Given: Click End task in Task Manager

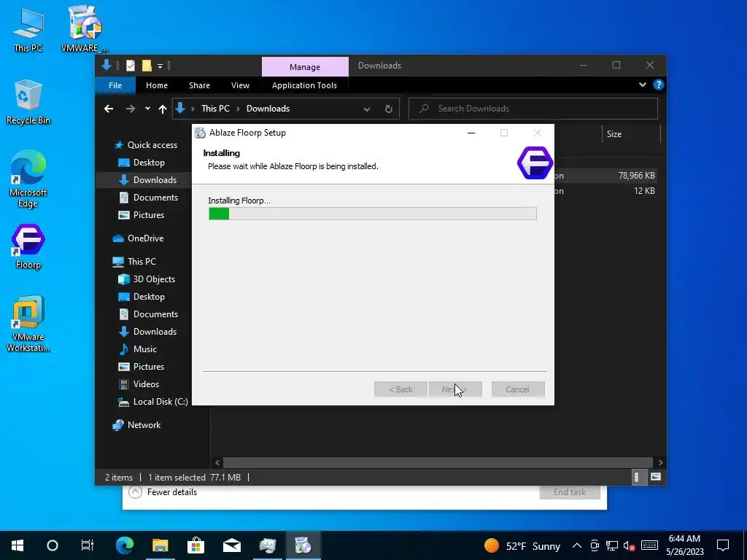Looking at the screenshot, I should click(570, 492).
